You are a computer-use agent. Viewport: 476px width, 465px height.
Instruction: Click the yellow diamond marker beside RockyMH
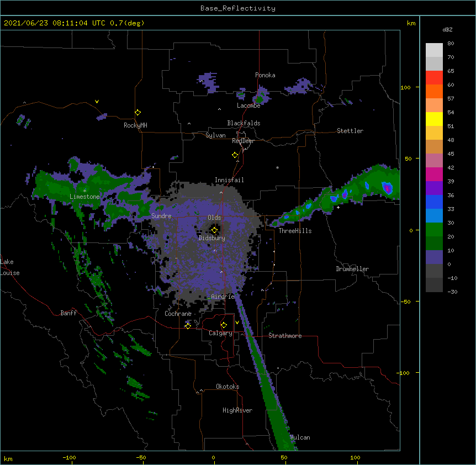[138, 113]
